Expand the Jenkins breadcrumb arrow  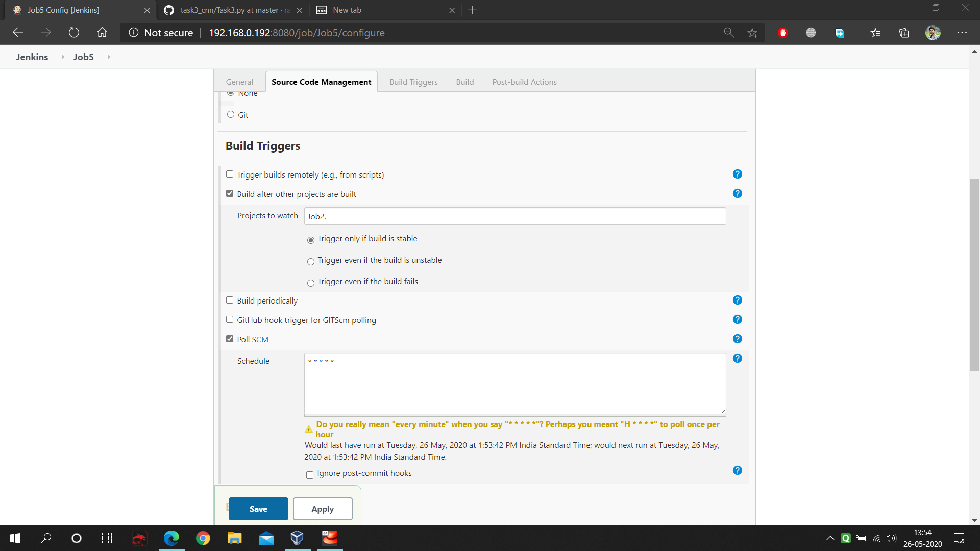[x=63, y=57]
